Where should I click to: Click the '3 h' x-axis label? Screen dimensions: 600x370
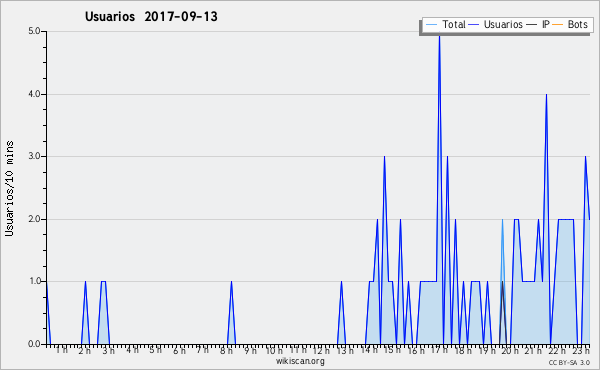(108, 350)
